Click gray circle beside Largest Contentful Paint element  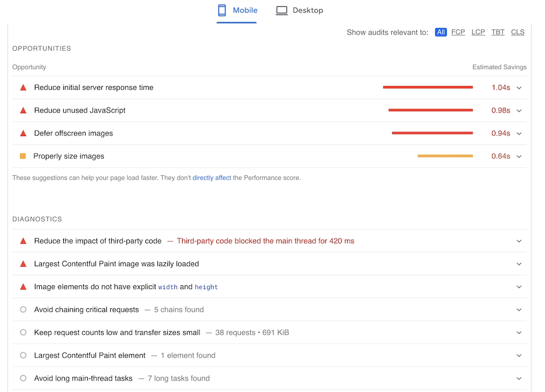(x=23, y=355)
